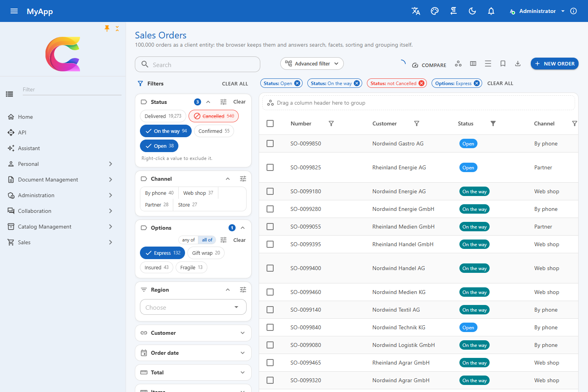Screen dimensions: 588x392
Task: Deselect the 'On the way' status facet
Action: tap(166, 131)
